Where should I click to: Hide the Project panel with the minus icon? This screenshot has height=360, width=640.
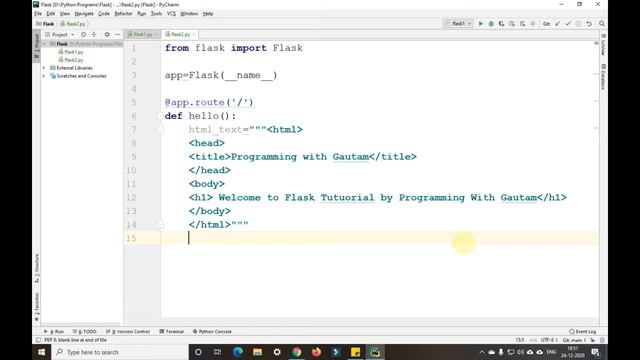coord(118,35)
